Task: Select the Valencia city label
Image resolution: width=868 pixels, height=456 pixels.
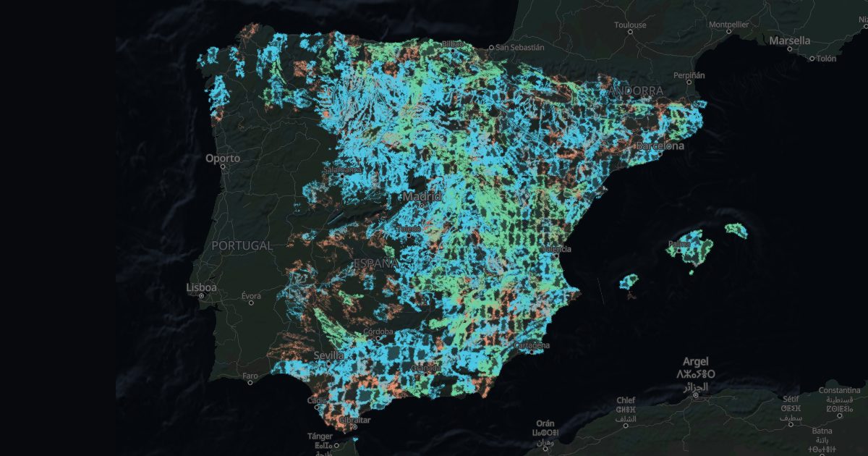Action: point(556,249)
